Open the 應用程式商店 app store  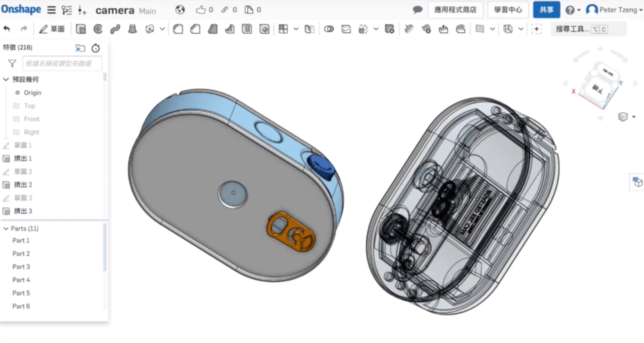tap(455, 10)
